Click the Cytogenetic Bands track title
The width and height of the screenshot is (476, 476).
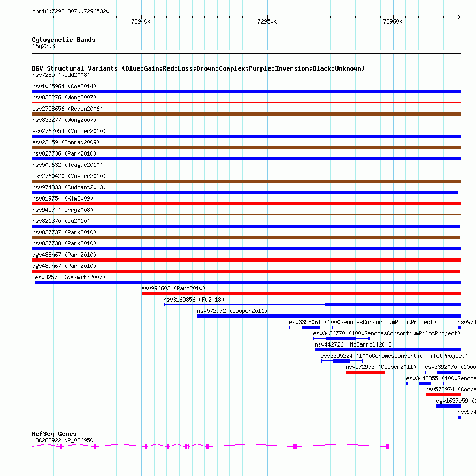tap(64, 40)
